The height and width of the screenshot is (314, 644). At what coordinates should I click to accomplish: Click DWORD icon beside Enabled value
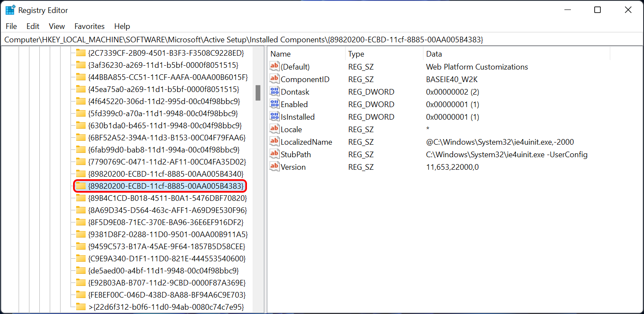click(x=275, y=104)
